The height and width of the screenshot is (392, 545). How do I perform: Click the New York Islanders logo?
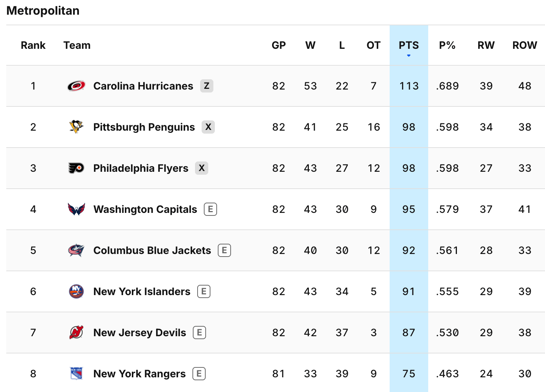coord(76,291)
